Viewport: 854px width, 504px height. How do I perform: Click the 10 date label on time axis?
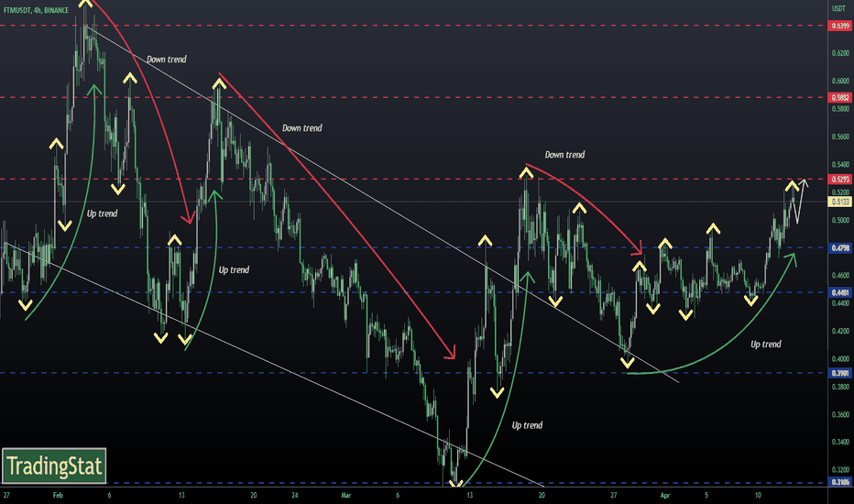coord(758,495)
